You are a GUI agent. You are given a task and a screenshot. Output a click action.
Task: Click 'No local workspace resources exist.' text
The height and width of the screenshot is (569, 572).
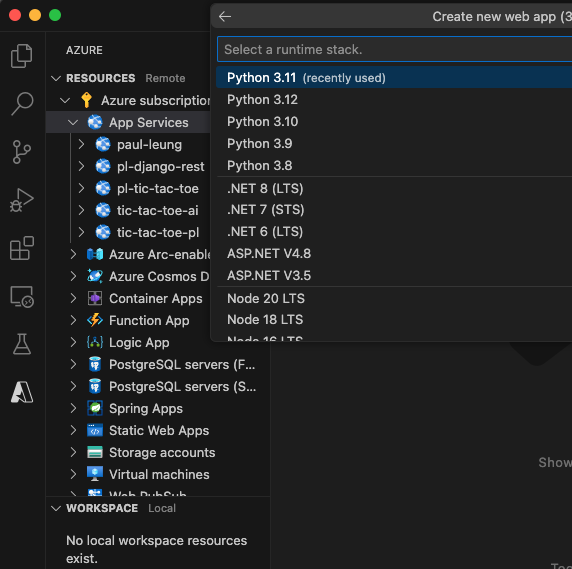(156, 549)
